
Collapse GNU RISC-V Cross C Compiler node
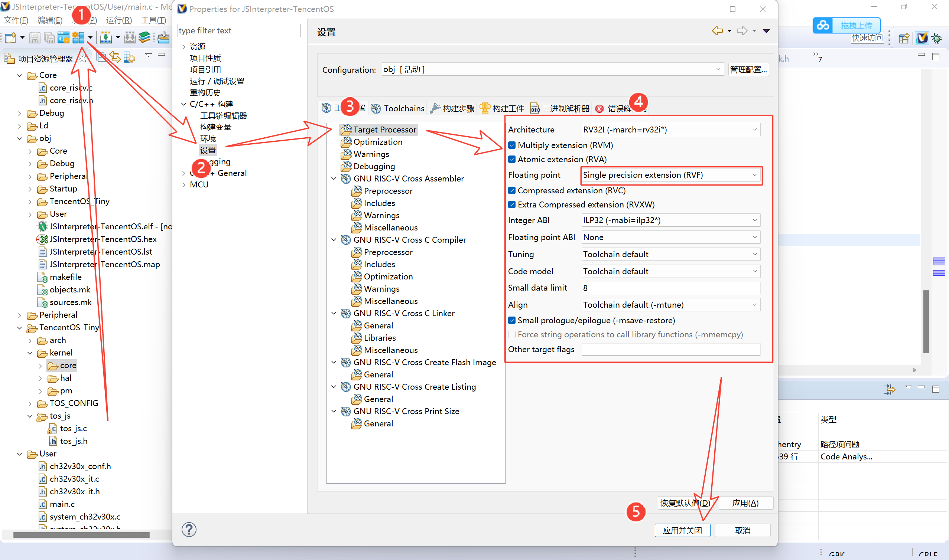[x=334, y=240]
